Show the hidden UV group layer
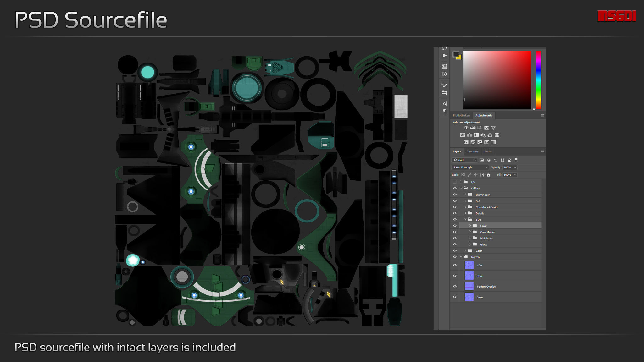Image resolution: width=644 pixels, height=362 pixels. click(x=455, y=182)
